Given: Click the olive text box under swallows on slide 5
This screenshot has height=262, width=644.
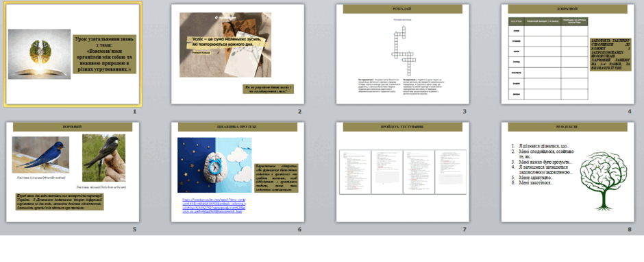Looking at the screenshot, I should point(60,202).
